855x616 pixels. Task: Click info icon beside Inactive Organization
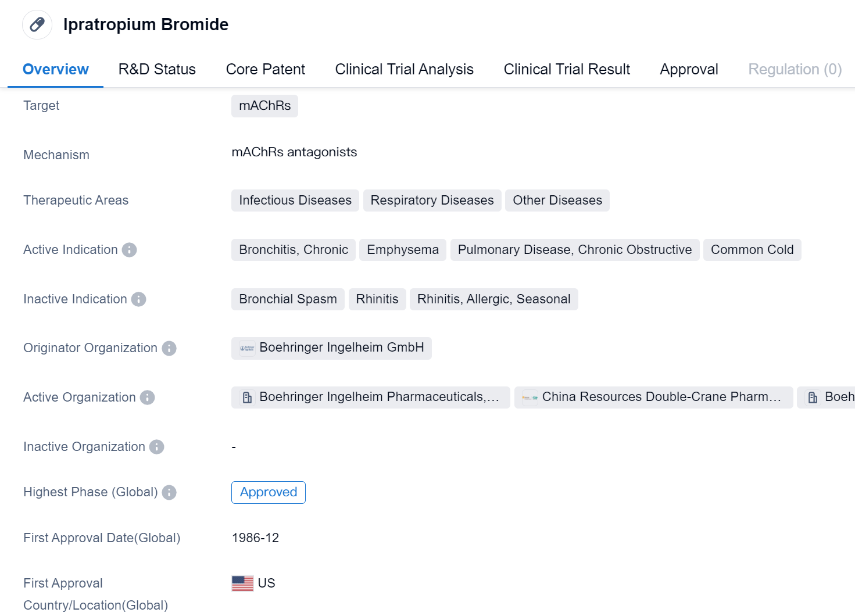tap(157, 447)
